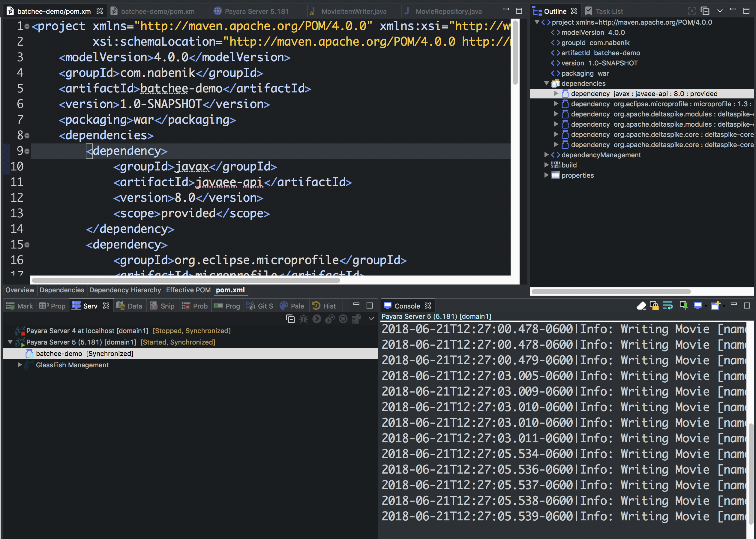Open a new console with the add-console icon
This screenshot has width=756, height=539.
715,306
